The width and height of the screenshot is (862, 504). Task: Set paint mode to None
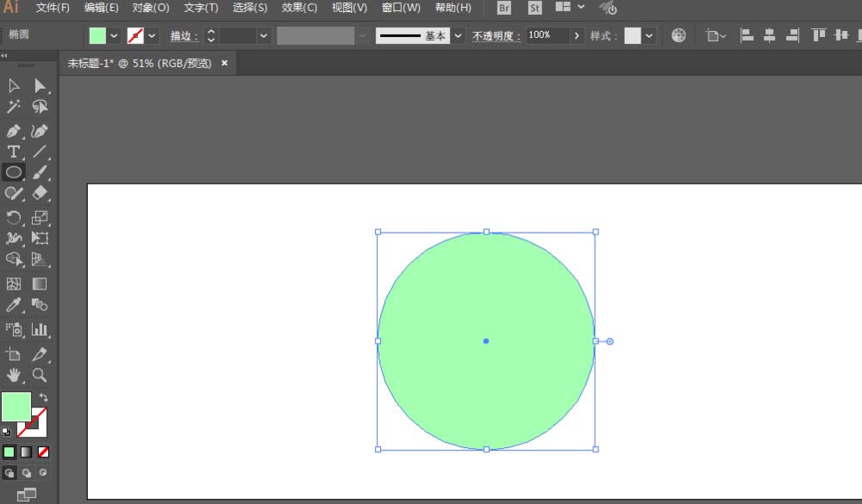[x=43, y=452]
